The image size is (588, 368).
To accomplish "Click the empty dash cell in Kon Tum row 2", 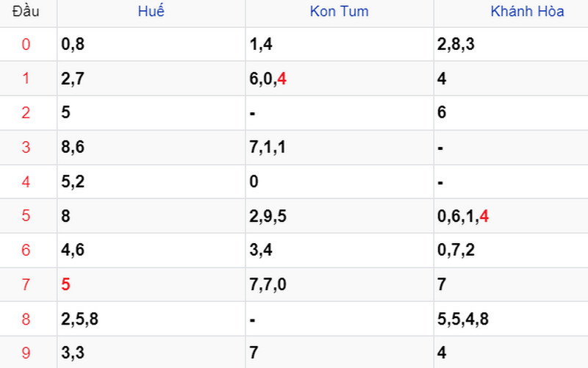I will 340,113.
